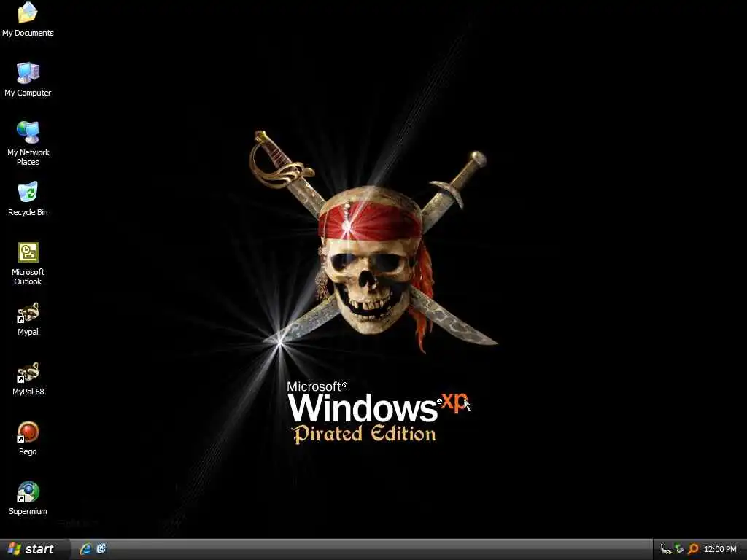
Task: Click the "Supermium" label text
Action: (x=28, y=511)
